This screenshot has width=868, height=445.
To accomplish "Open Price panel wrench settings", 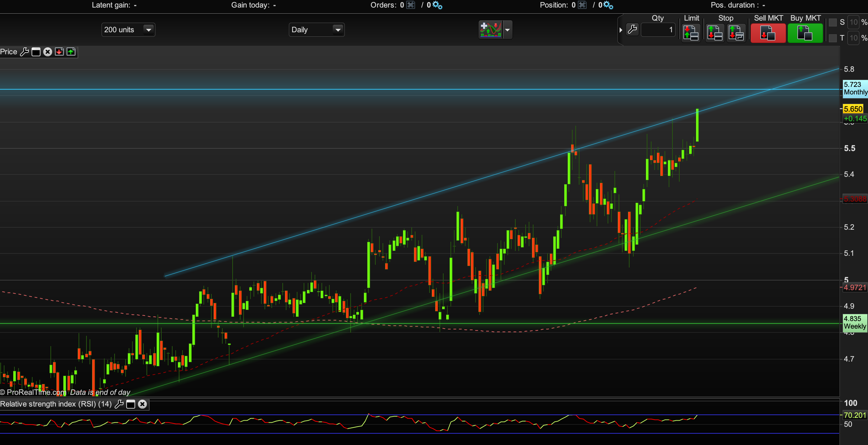I will 24,52.
